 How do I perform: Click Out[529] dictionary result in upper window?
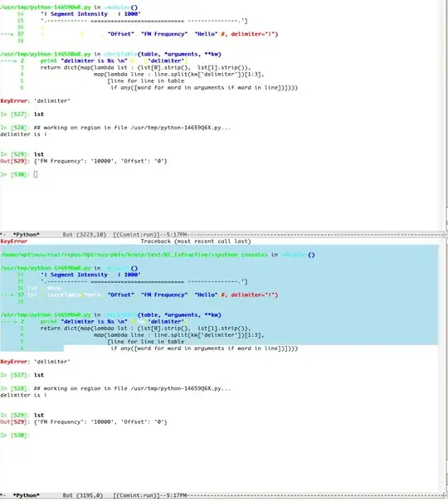[100, 161]
